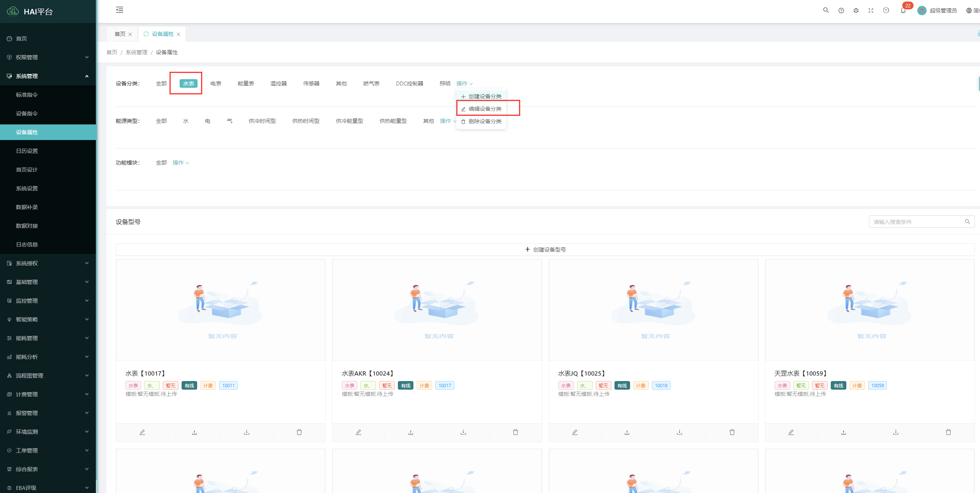Open the language globe icon
Image resolution: width=980 pixels, height=493 pixels.
(x=969, y=11)
